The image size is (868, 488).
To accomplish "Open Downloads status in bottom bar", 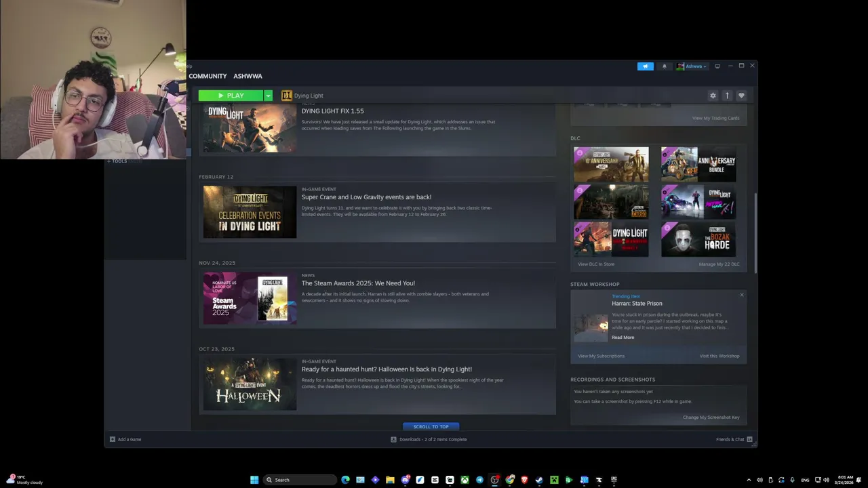I will coord(429,439).
